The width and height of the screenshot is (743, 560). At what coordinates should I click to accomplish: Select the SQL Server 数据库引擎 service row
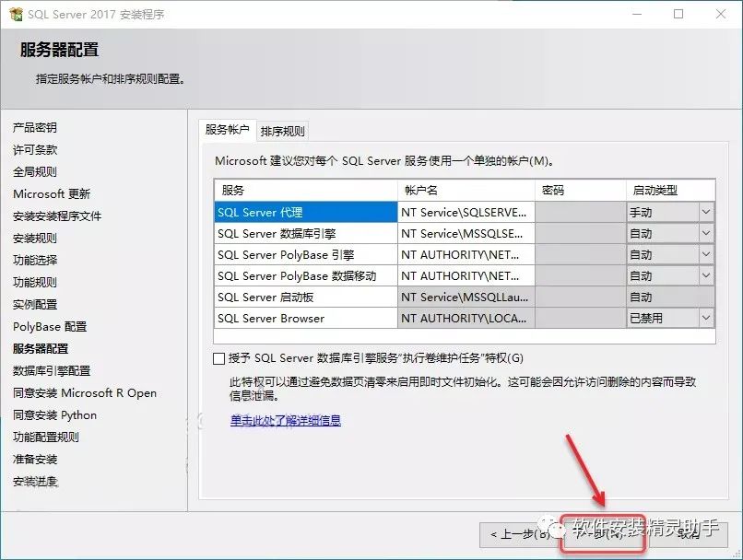point(306,233)
